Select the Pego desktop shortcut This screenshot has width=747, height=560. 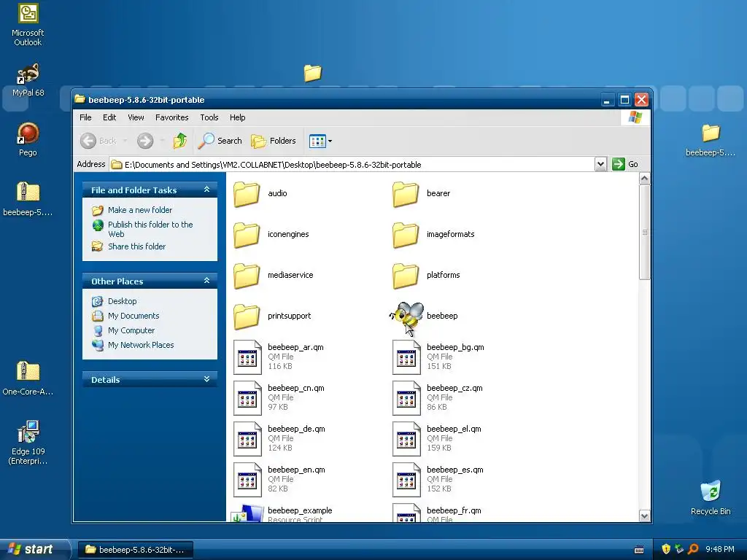coord(28,139)
